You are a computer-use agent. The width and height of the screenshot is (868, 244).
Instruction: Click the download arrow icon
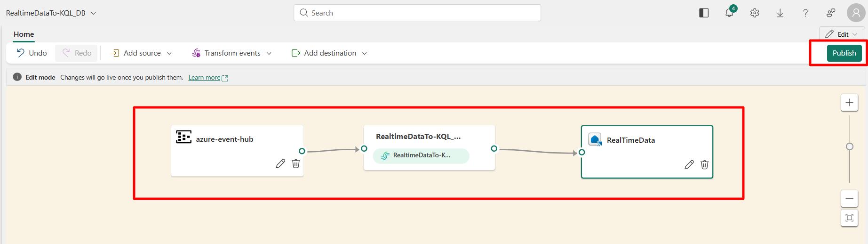[780, 13]
